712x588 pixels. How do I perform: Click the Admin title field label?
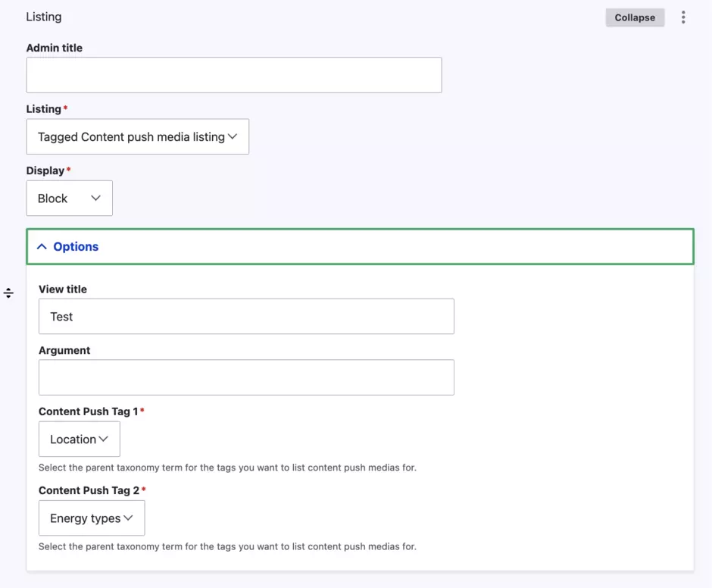[54, 48]
